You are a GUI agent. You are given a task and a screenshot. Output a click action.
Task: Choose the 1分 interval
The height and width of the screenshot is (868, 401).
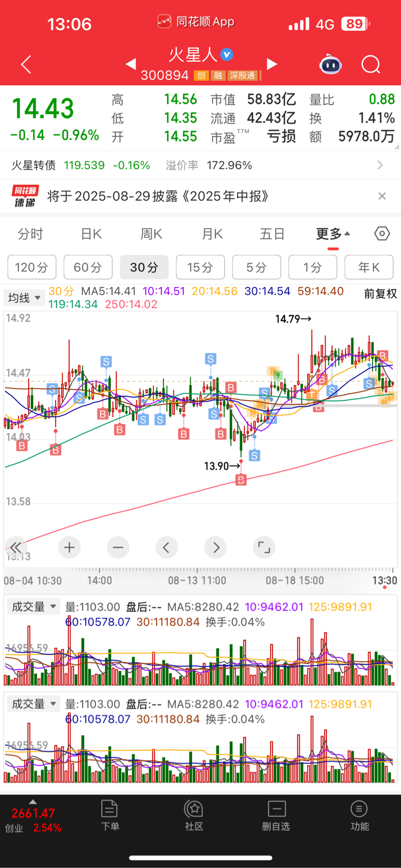tap(313, 267)
